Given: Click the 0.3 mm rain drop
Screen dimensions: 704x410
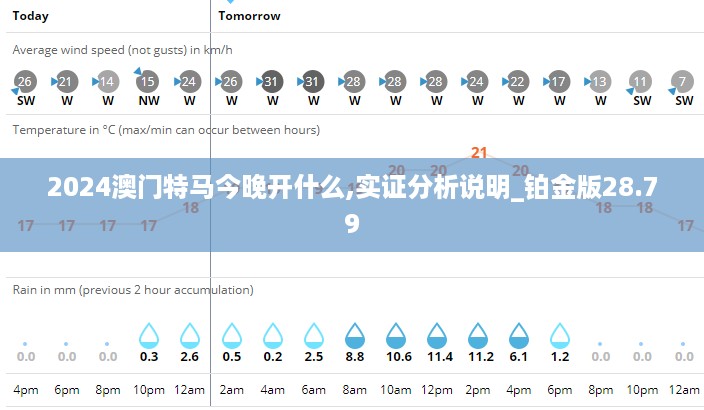Looking at the screenshot, I should 149,335.
